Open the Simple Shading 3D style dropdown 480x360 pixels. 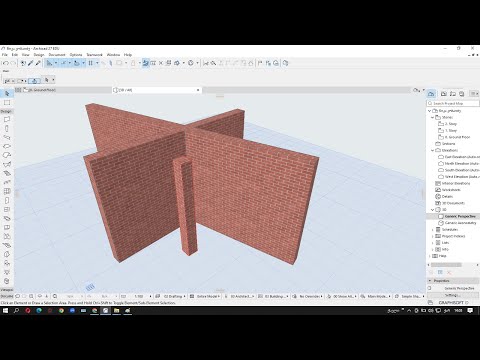[410, 296]
